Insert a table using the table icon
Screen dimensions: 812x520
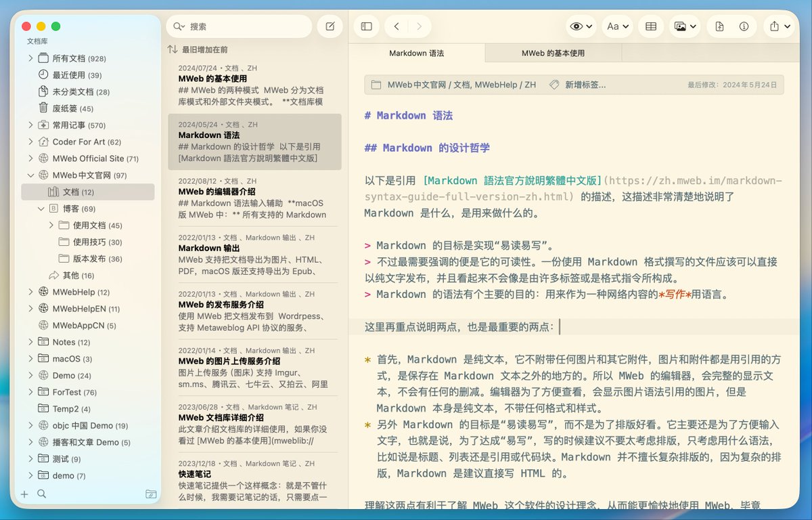650,26
